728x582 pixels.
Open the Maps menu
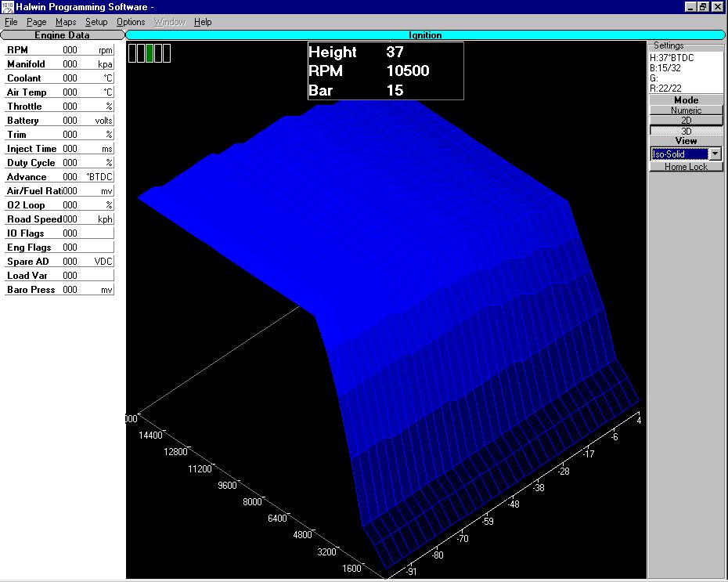pyautogui.click(x=66, y=22)
